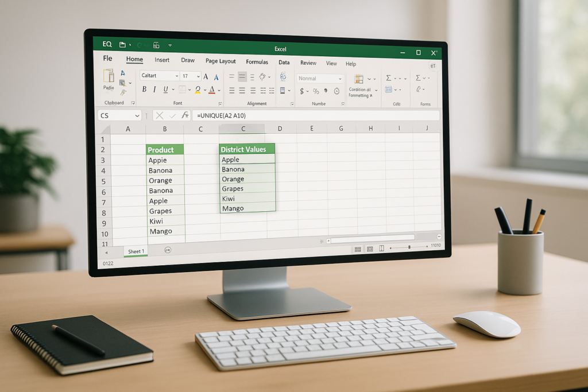Cancel formula entry with the X icon
This screenshot has width=588, height=392.
click(x=160, y=115)
